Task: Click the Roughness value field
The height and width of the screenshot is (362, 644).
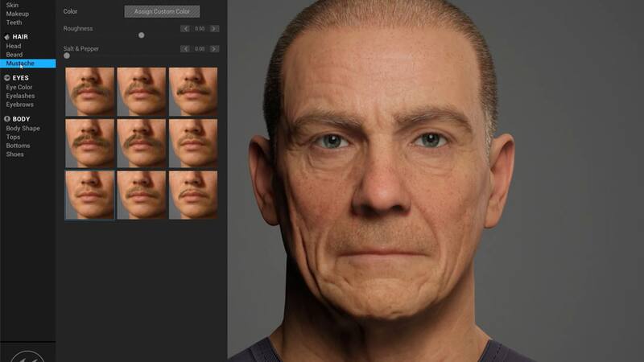Action: coord(200,29)
